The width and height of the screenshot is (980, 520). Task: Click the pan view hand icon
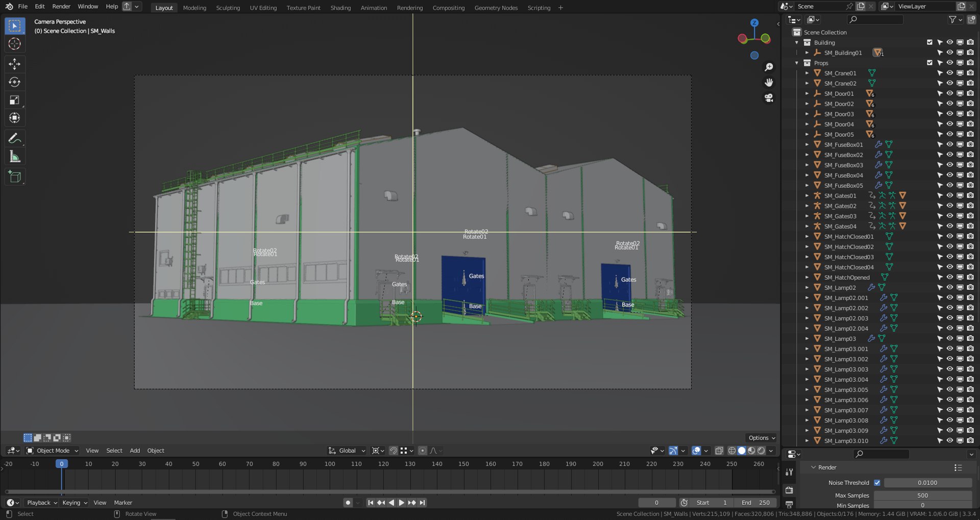tap(769, 82)
